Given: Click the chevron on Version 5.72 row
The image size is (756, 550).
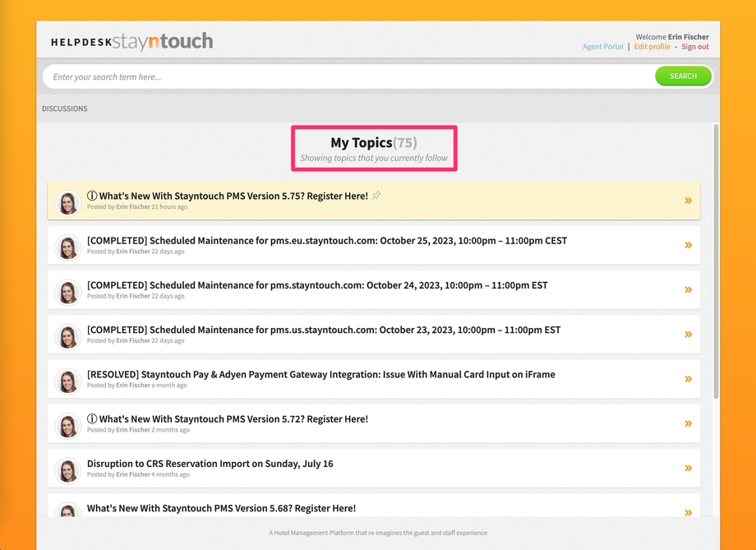Looking at the screenshot, I should tap(688, 423).
